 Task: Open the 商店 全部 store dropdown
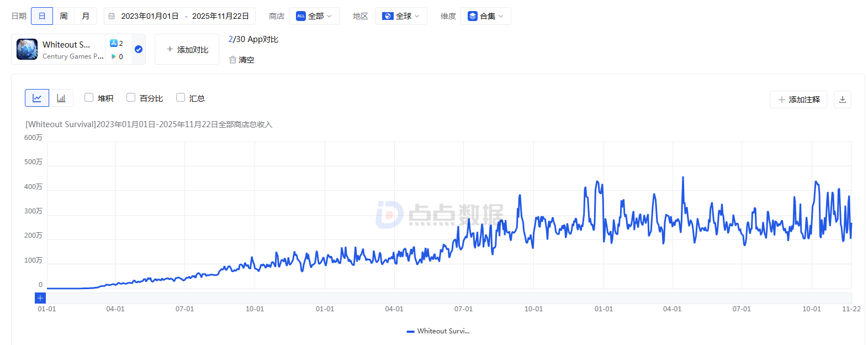(x=314, y=16)
